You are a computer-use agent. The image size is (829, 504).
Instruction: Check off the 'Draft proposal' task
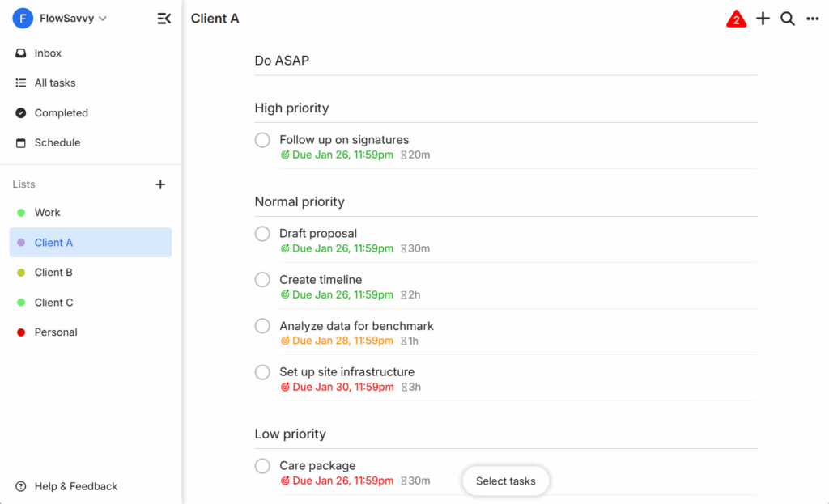[262, 234]
